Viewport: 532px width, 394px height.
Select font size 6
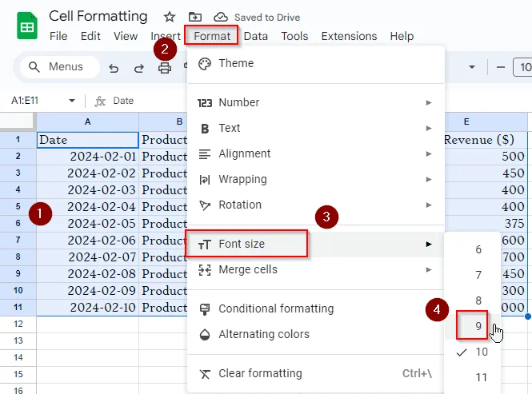(473, 249)
